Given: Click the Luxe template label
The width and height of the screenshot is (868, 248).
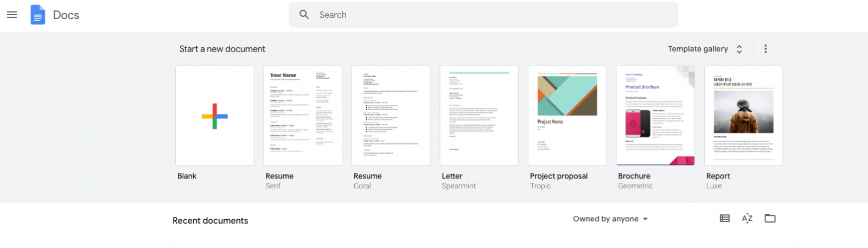Looking at the screenshot, I should pos(714,186).
